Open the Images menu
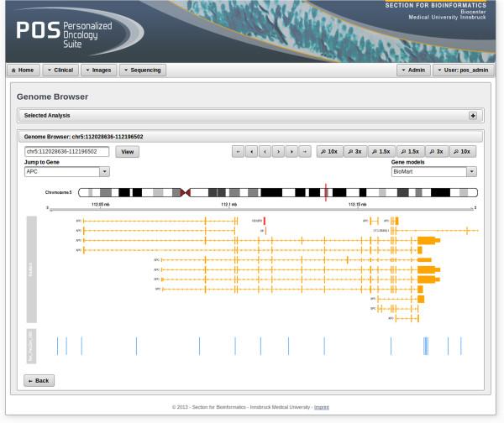This screenshot has width=504, height=423. [99, 70]
